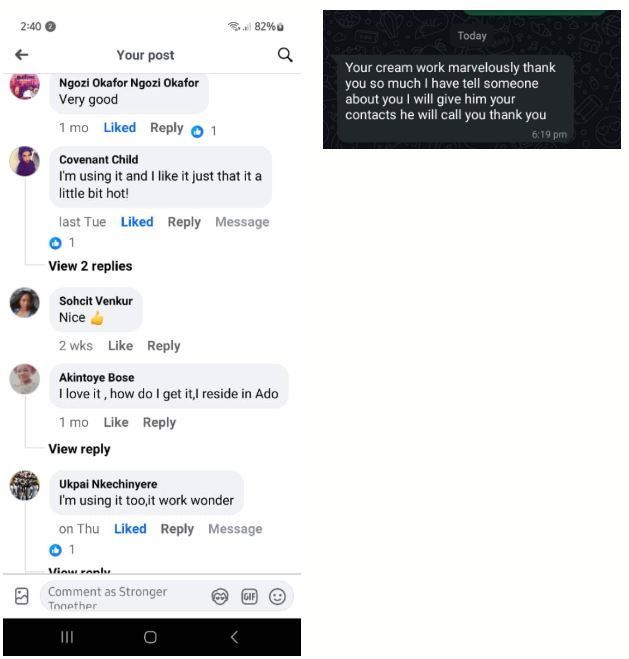Tap the Android back chevron in navigation bar
629x659 pixels.
click(x=234, y=637)
